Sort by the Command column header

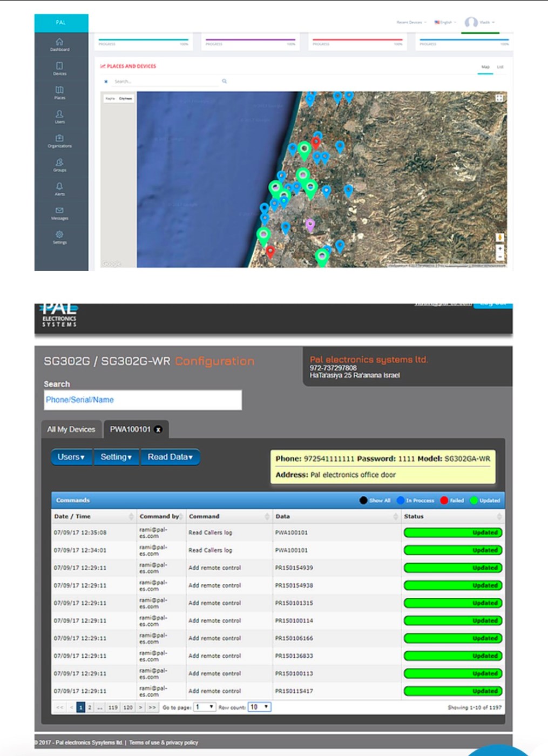tap(229, 517)
